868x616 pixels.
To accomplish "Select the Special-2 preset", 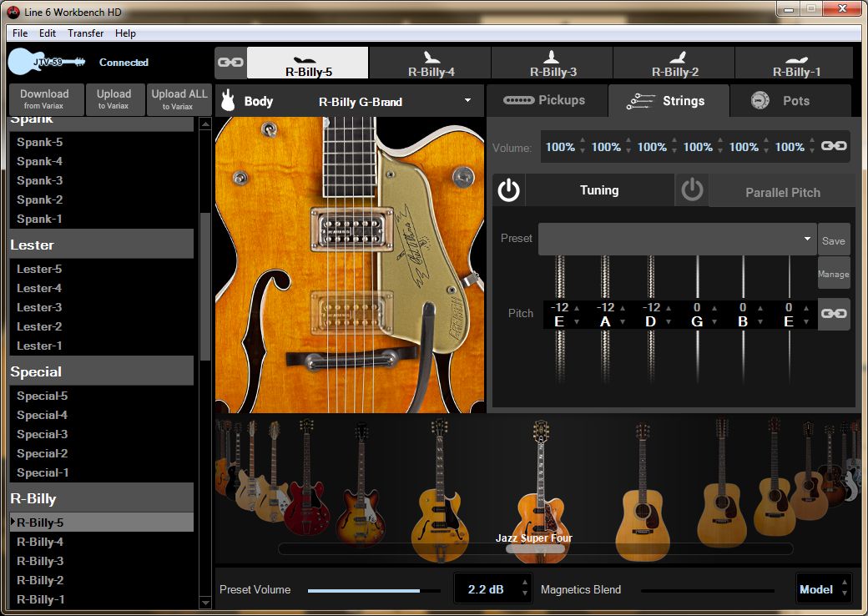I will [x=102, y=453].
